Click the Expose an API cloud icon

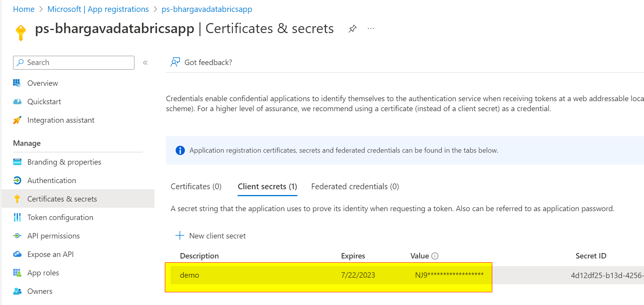(x=17, y=254)
